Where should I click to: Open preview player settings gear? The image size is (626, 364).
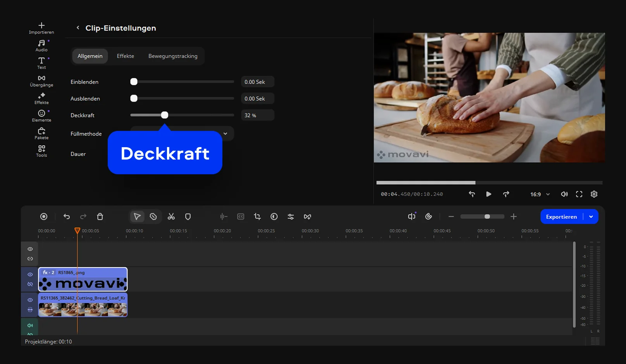point(594,194)
